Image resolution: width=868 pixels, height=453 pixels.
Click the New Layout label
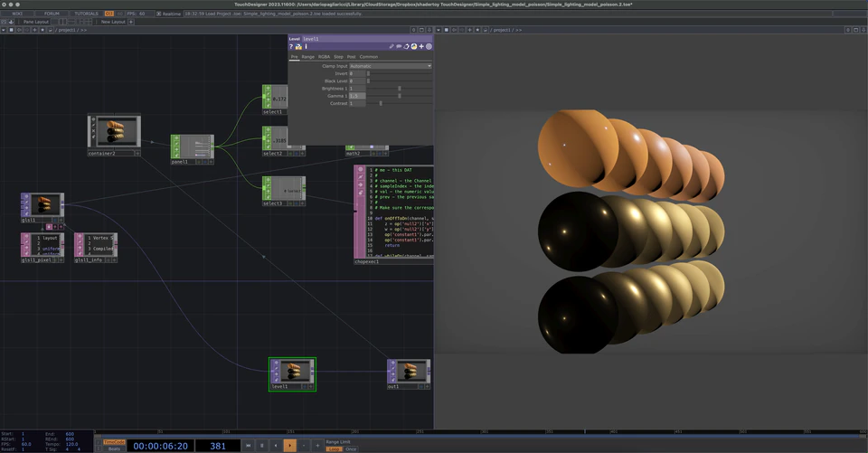point(113,22)
